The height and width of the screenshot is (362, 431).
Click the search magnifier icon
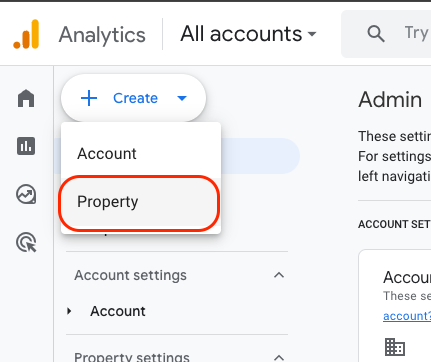click(x=376, y=34)
